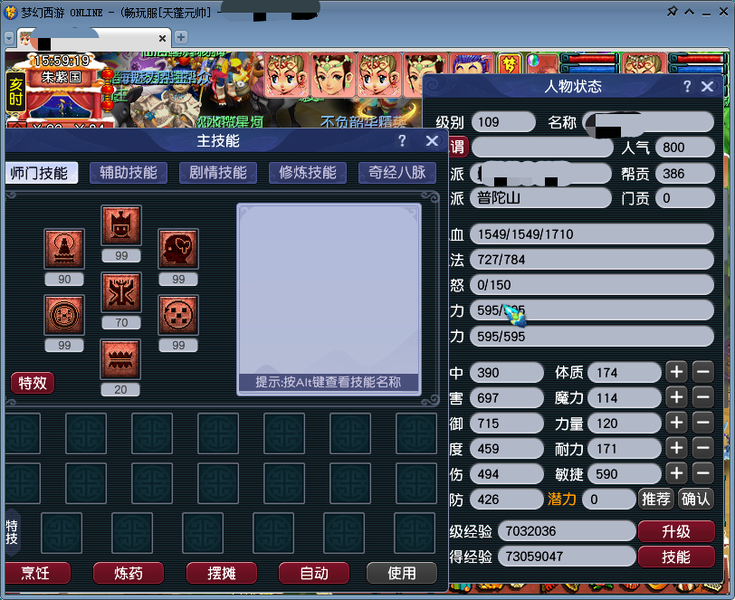Click the 烹饪 cooking button
The width and height of the screenshot is (735, 600).
pyautogui.click(x=38, y=573)
